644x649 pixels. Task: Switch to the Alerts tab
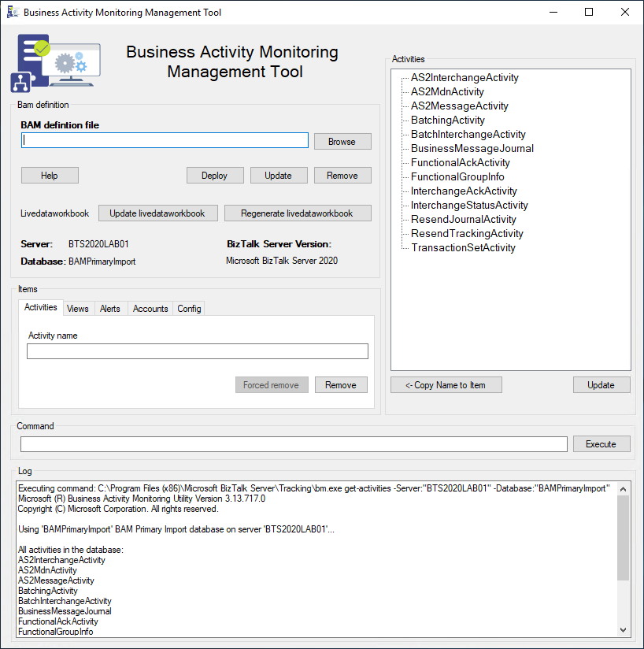(x=111, y=308)
